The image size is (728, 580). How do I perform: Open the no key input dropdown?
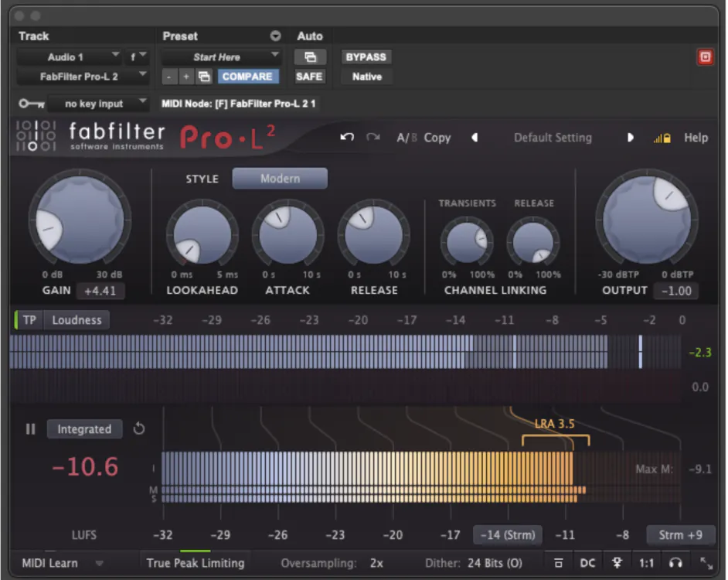(x=97, y=103)
